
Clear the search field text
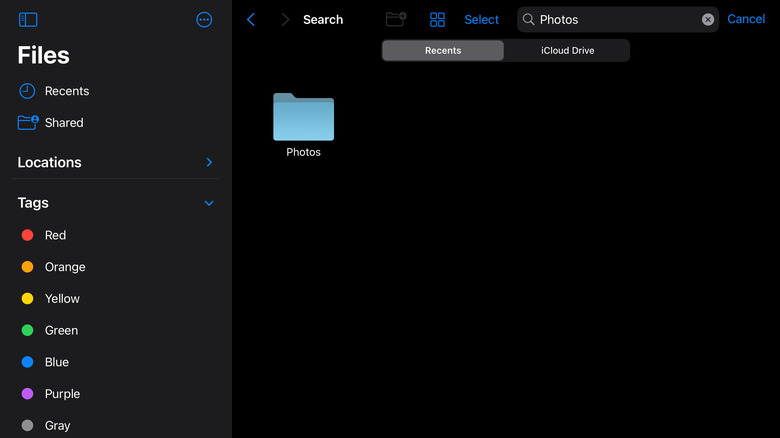click(708, 19)
